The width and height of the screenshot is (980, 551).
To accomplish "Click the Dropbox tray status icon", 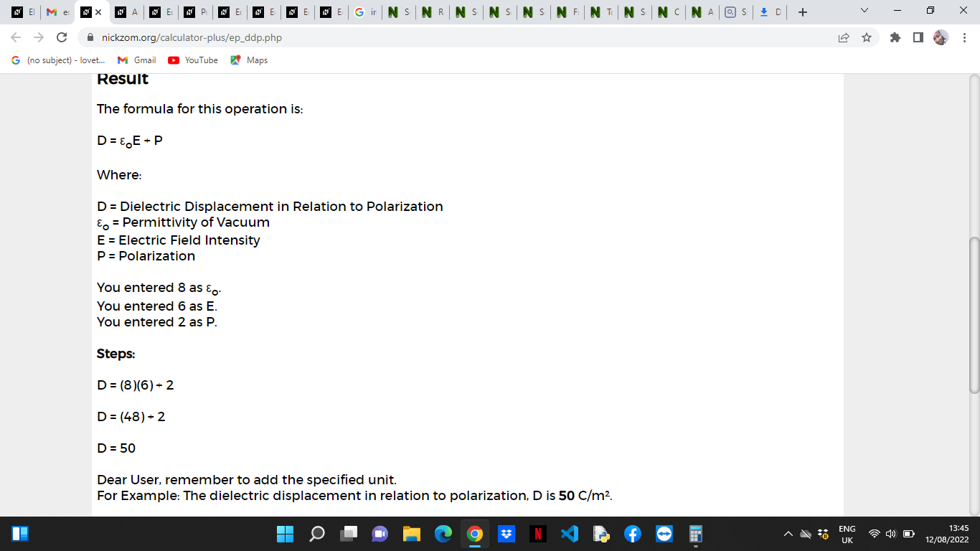I will (823, 534).
